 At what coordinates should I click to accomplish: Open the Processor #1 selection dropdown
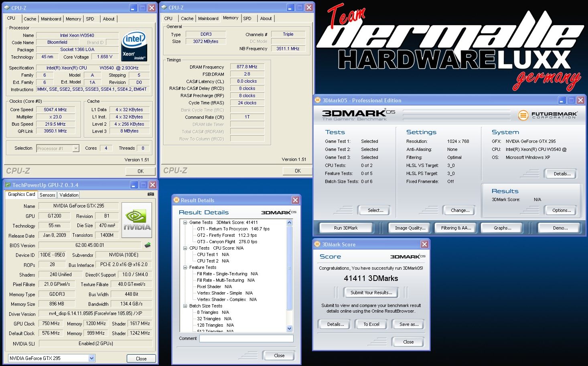pos(76,148)
